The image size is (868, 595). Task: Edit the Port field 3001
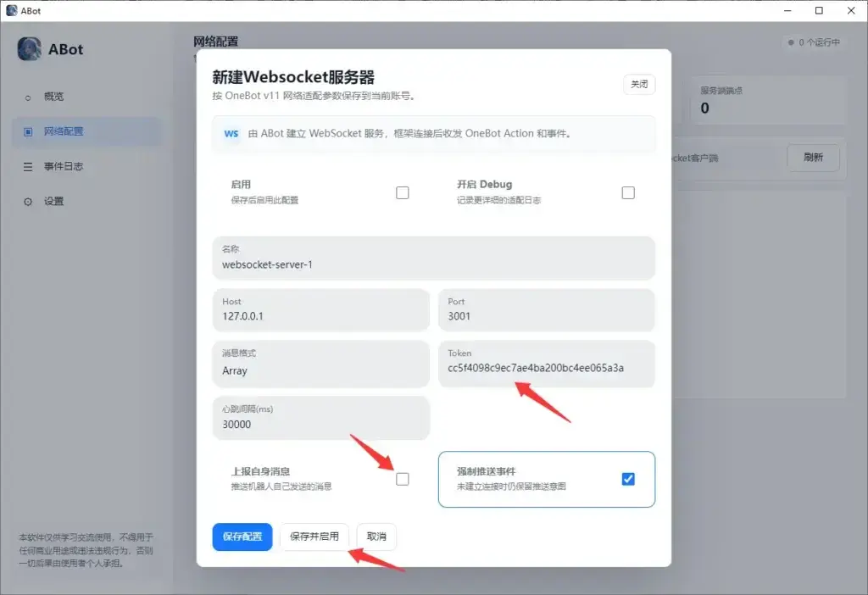[547, 310]
